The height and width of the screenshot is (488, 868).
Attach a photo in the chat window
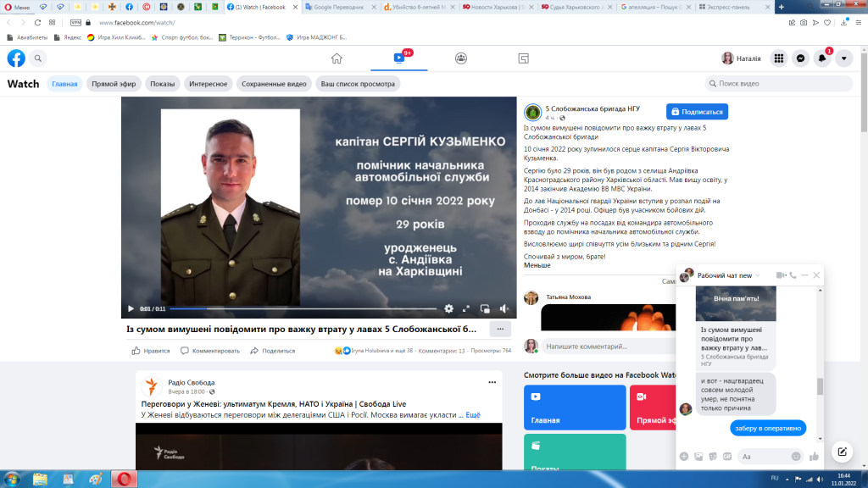698,457
